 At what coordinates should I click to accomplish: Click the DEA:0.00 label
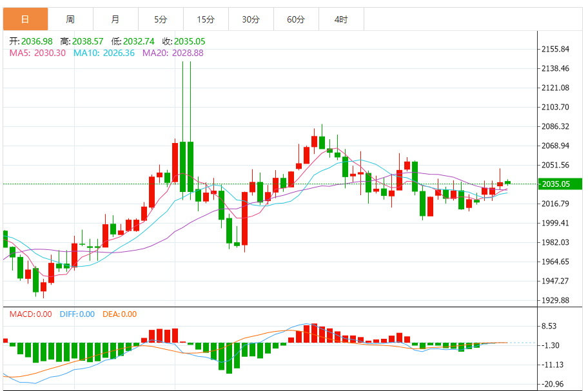point(120,314)
